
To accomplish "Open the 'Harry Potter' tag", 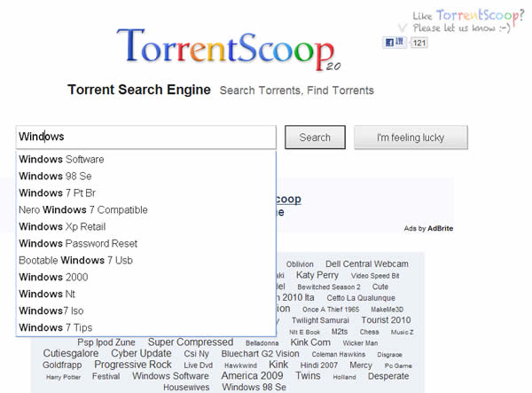I will tap(64, 377).
